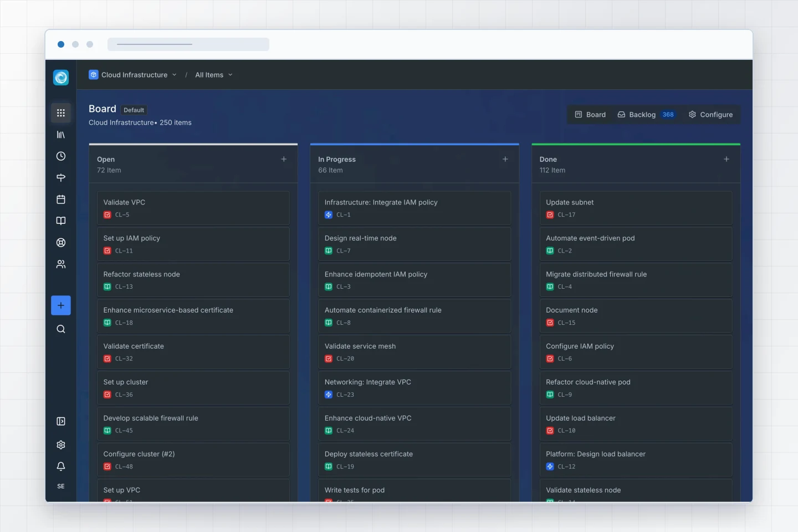Expand the Cloud Infrastructure project dropdown
This screenshot has width=798, height=532.
click(x=174, y=75)
